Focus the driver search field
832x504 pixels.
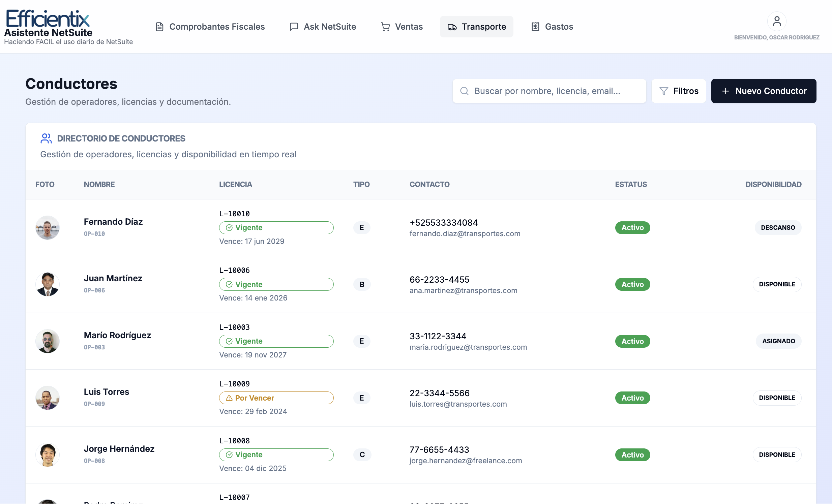549,91
